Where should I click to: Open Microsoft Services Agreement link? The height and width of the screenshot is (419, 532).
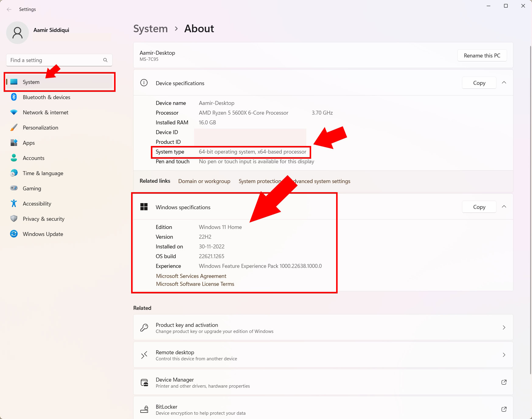(x=191, y=276)
